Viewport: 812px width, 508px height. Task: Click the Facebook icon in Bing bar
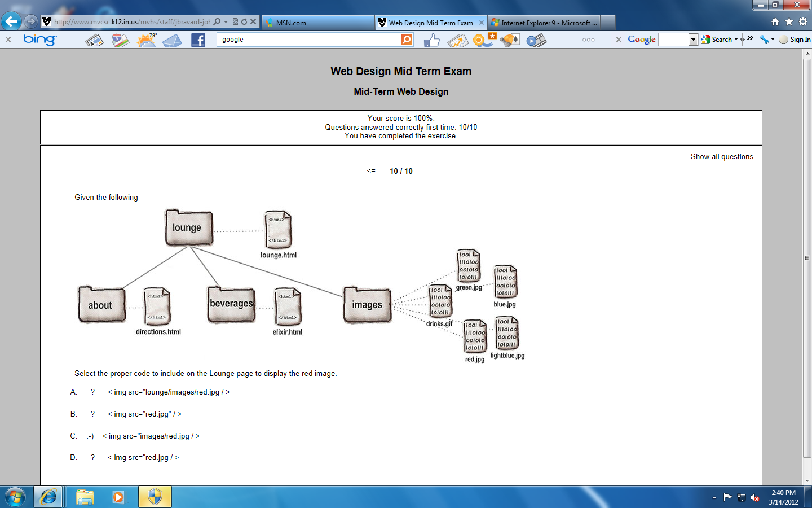point(198,40)
